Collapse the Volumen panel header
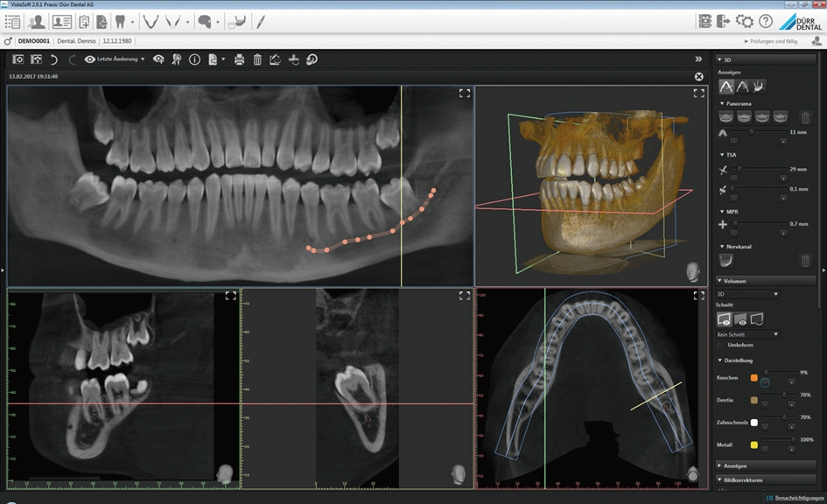Image resolution: width=827 pixels, height=504 pixels. tap(766, 281)
